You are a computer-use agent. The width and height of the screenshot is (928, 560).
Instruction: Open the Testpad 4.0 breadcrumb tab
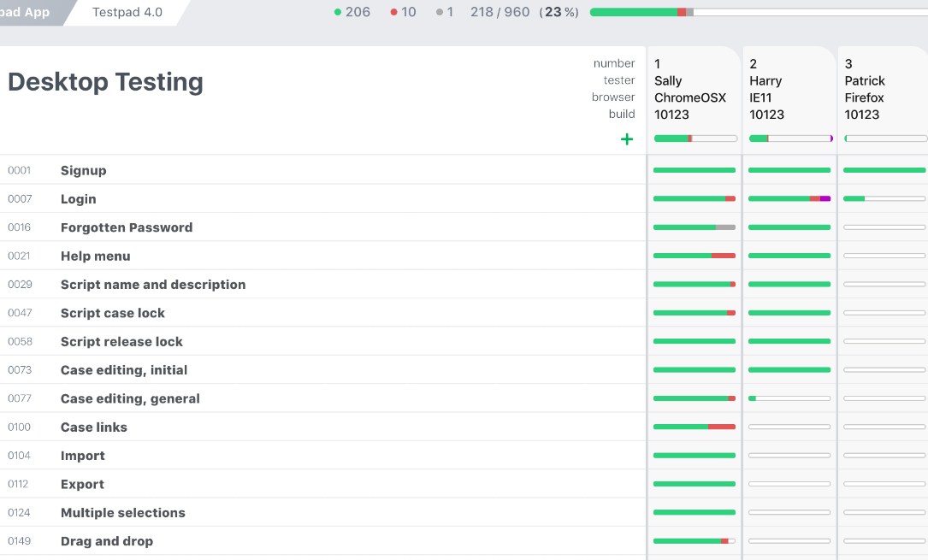127,13
